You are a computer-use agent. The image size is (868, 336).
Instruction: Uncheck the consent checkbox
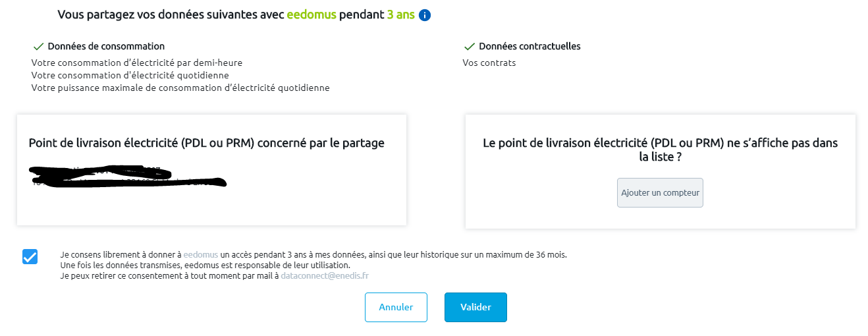pyautogui.click(x=30, y=256)
